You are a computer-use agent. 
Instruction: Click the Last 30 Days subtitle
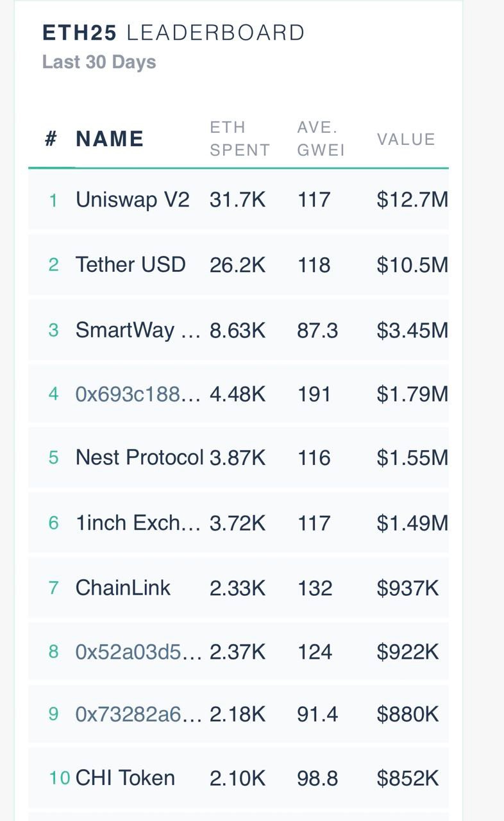click(x=99, y=62)
